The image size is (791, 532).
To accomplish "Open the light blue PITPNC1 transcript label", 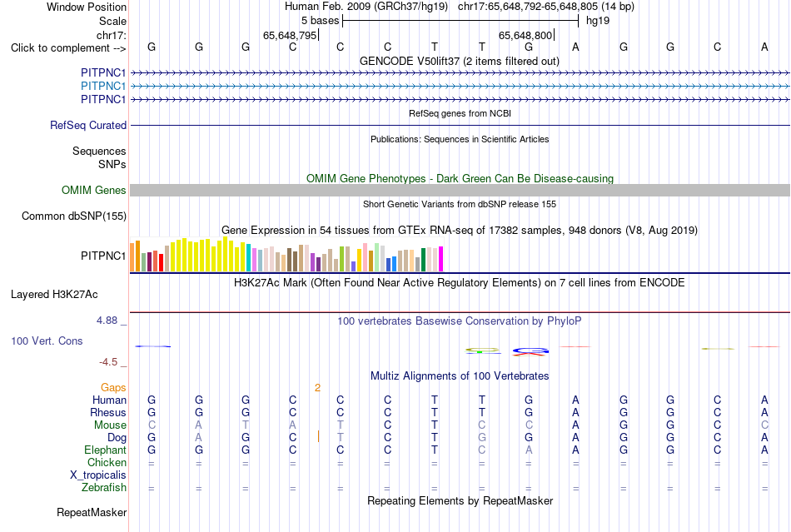I will tap(103, 87).
